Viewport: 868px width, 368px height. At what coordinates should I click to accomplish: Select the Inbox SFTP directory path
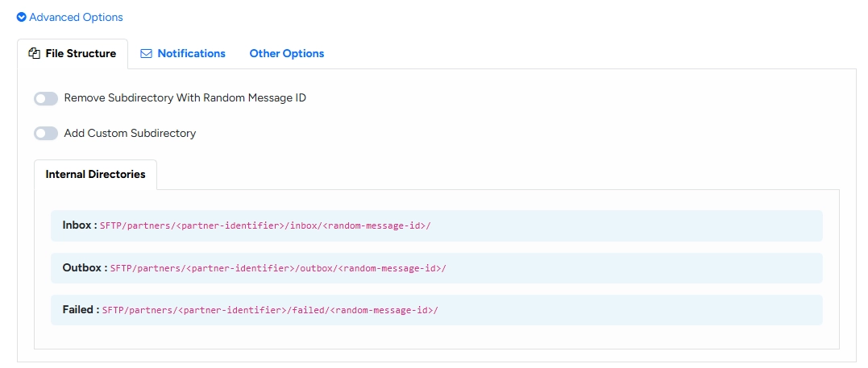(265, 225)
